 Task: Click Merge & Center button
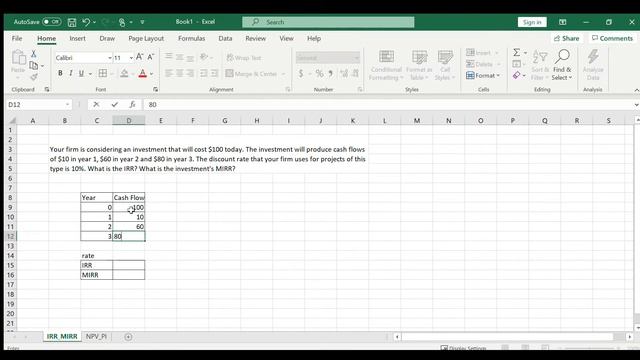point(251,74)
